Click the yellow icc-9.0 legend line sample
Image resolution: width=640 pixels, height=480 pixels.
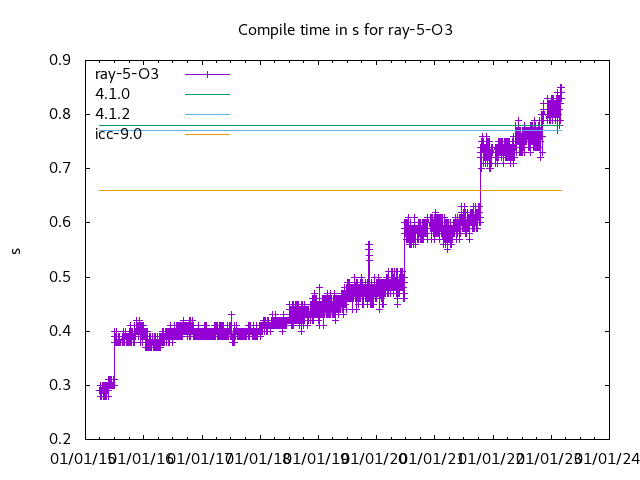pyautogui.click(x=206, y=134)
